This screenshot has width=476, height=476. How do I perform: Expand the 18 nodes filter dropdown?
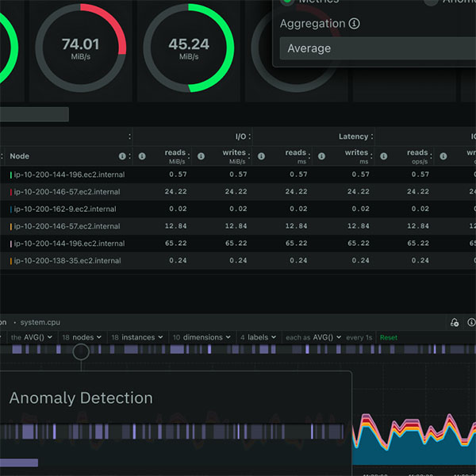81,337
